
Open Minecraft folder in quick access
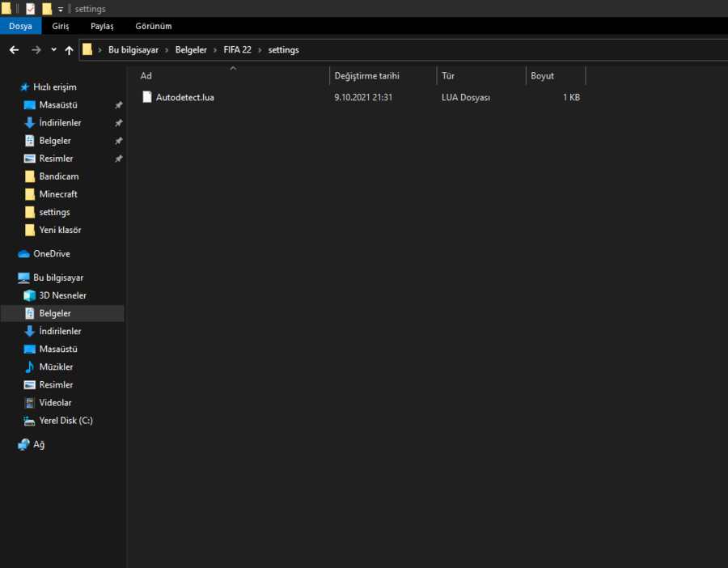(x=58, y=194)
